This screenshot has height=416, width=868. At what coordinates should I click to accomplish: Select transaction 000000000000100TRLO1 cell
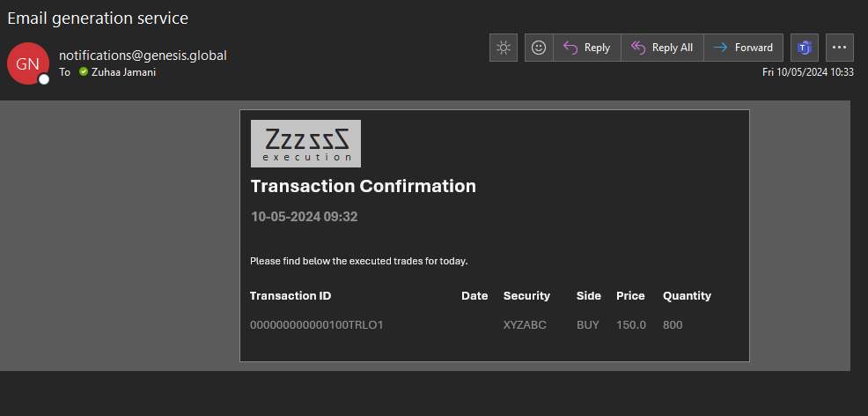coord(317,325)
